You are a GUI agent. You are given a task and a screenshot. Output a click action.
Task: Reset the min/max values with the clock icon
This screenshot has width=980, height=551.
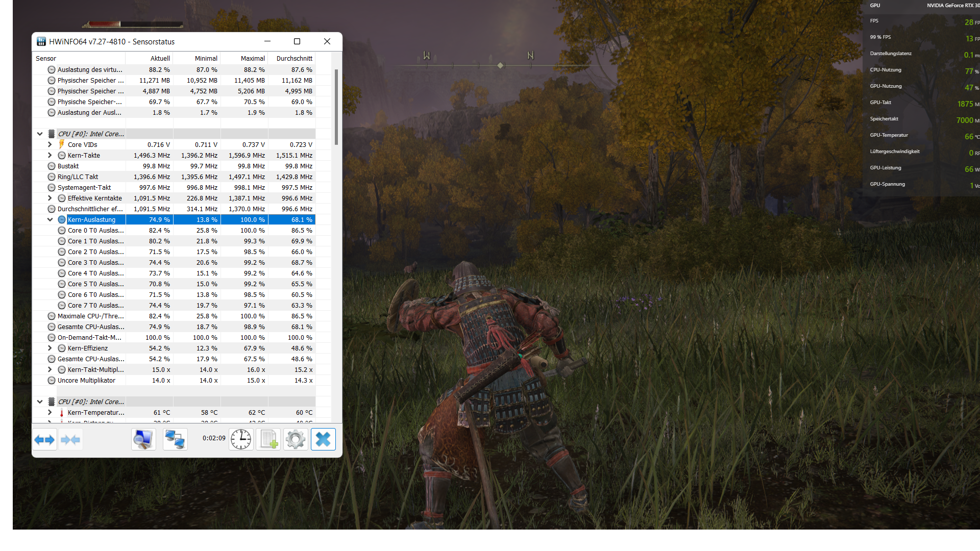coord(241,440)
